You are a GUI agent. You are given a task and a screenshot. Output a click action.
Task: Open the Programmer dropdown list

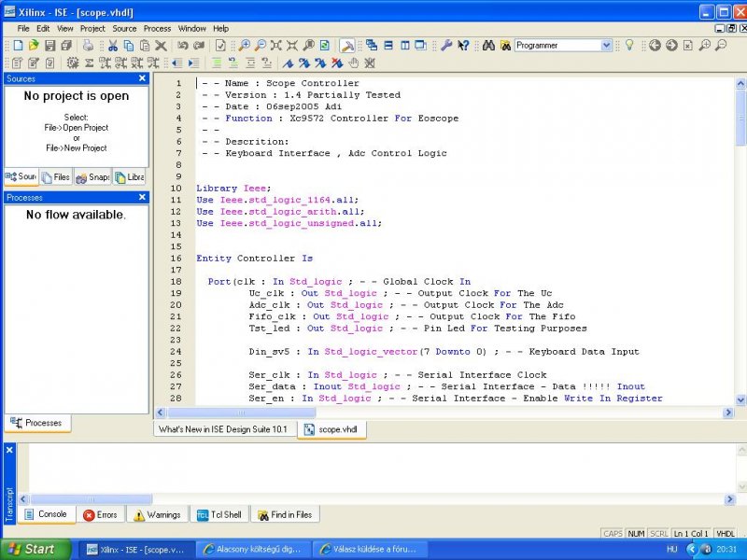tap(606, 45)
